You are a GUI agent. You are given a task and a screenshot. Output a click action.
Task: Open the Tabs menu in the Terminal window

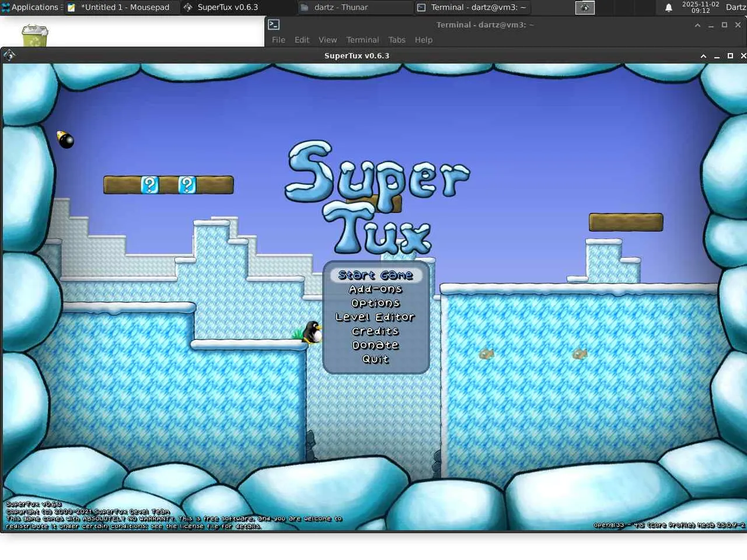397,40
